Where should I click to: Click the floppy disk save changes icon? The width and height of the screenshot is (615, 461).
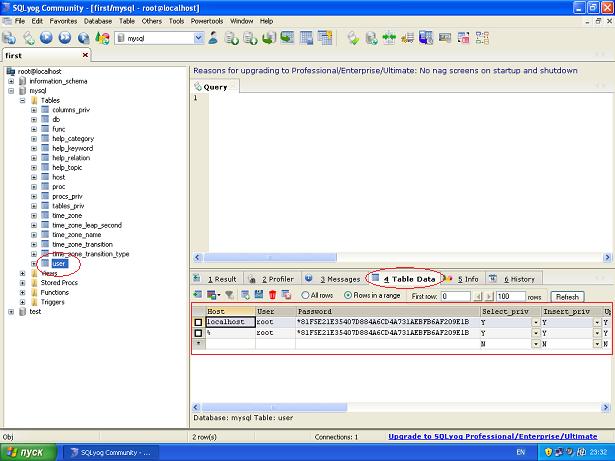(258, 295)
